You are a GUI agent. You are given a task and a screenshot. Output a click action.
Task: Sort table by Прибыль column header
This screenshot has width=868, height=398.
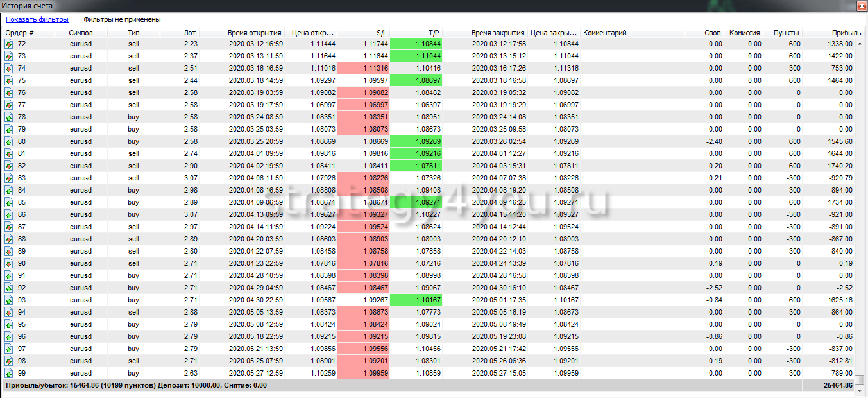[846, 33]
